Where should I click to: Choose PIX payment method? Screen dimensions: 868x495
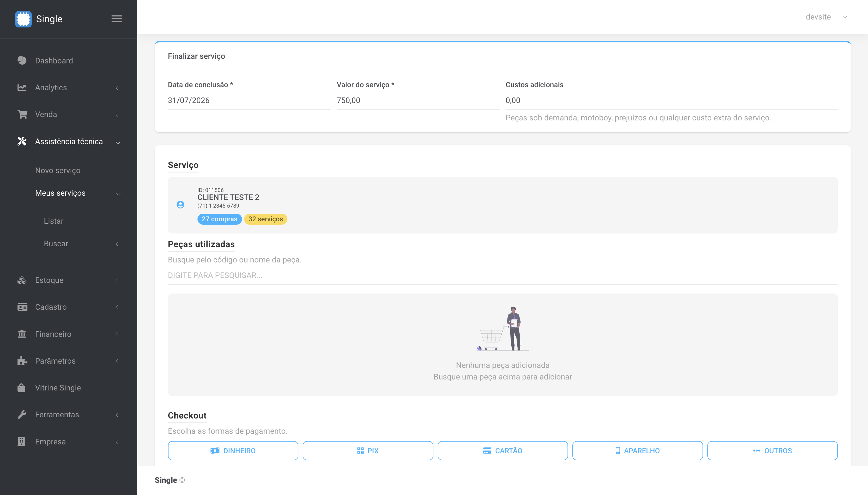pyautogui.click(x=368, y=450)
